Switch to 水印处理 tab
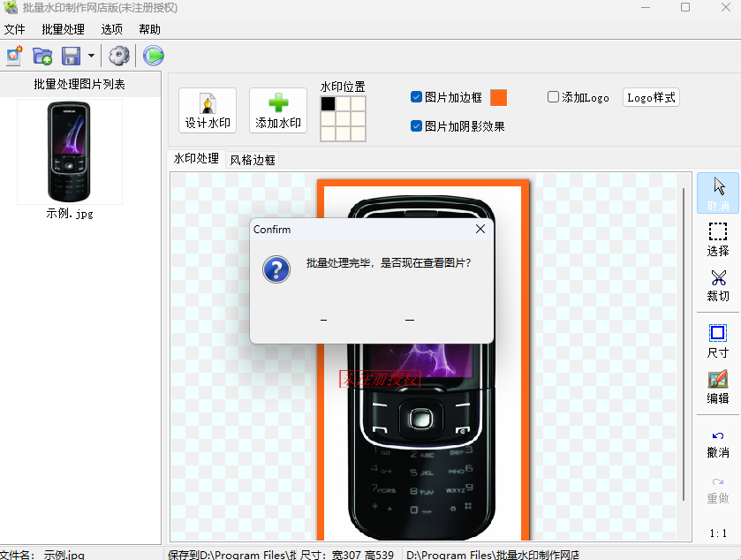This screenshot has height=560, width=741. [196, 159]
